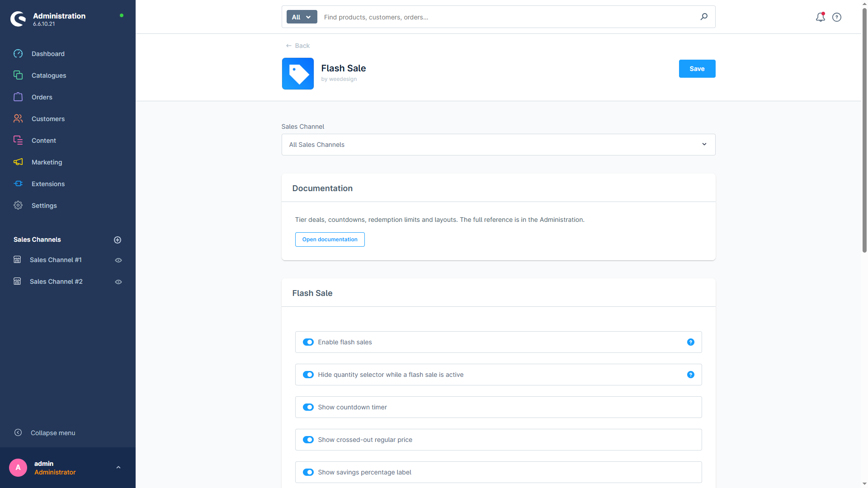Open Customers menu item
Image resolution: width=868 pixels, height=488 pixels.
[x=48, y=119]
